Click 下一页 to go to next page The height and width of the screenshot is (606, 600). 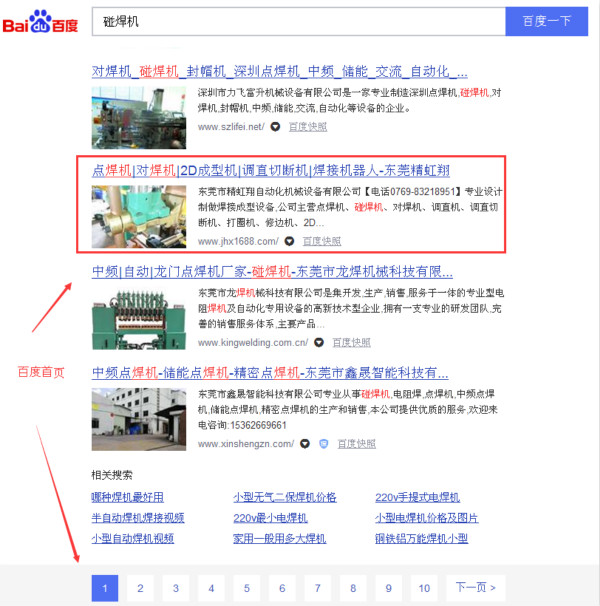[x=476, y=588]
